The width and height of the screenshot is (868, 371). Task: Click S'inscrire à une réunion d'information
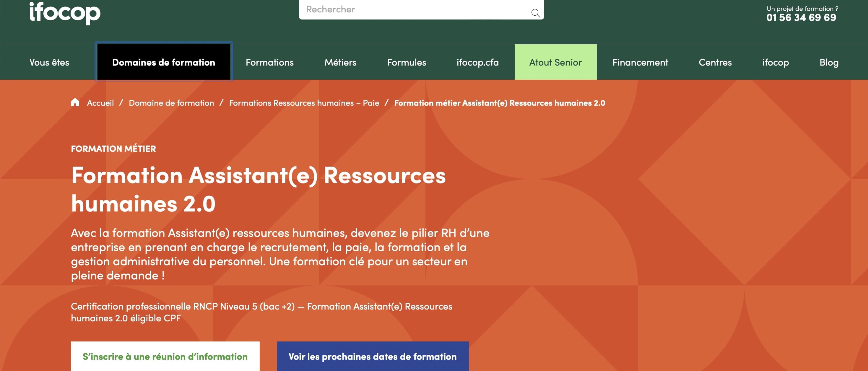point(165,356)
